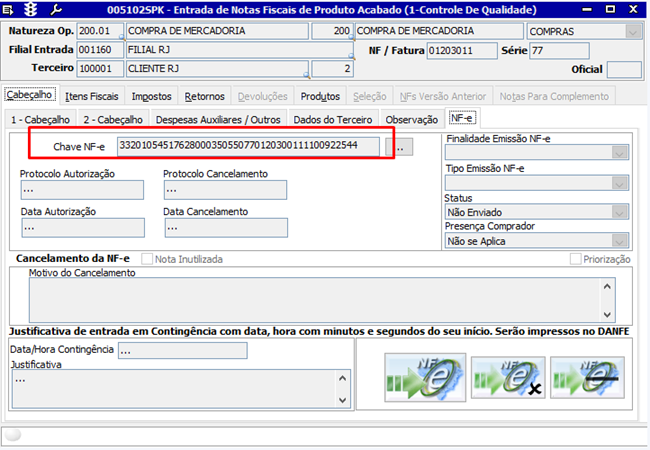The image size is (650, 450).
Task: Click the Data/Hora Contingência field
Action: pos(183,351)
